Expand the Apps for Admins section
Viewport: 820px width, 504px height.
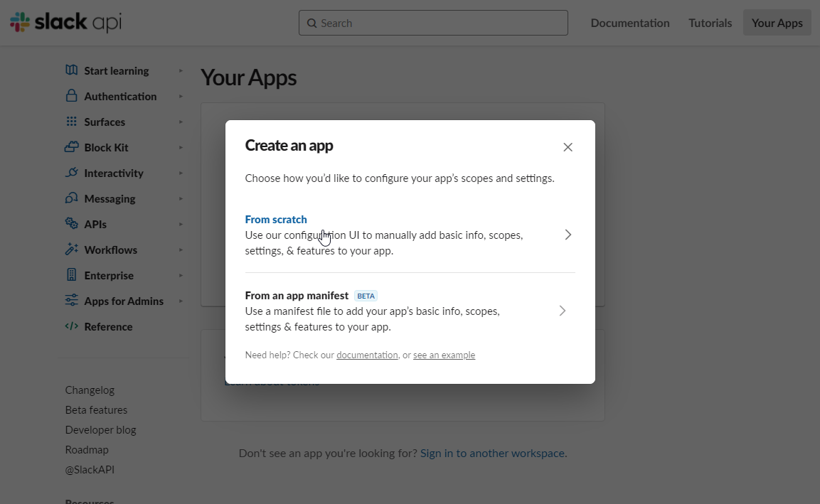tap(181, 301)
